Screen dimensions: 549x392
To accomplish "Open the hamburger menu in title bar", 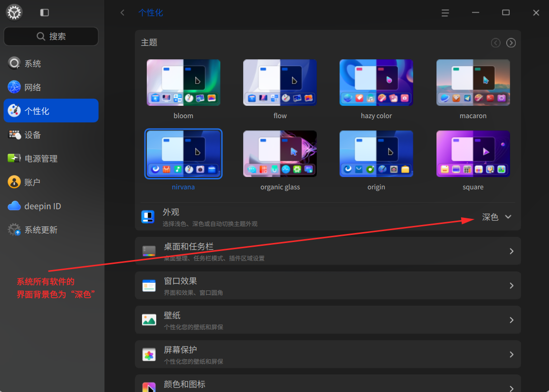I will (x=445, y=13).
